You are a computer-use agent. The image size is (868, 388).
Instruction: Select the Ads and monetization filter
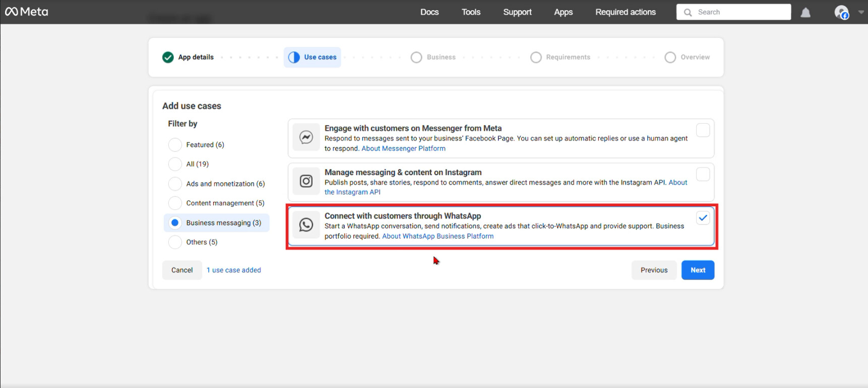coord(175,184)
